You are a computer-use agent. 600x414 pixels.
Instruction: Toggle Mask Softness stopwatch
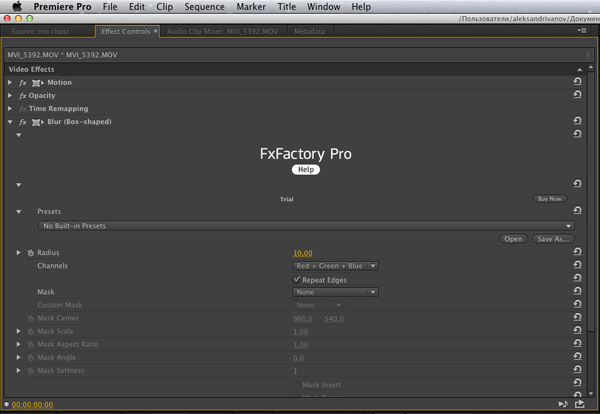coord(31,370)
